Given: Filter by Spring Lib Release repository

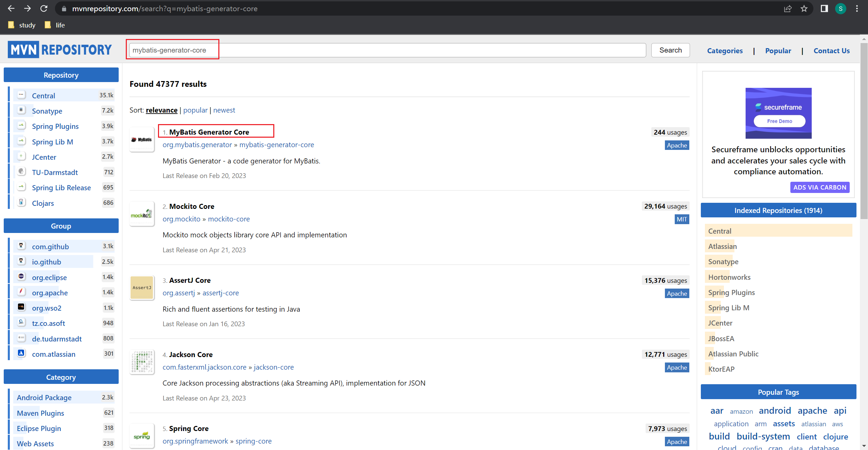Looking at the screenshot, I should pos(61,188).
